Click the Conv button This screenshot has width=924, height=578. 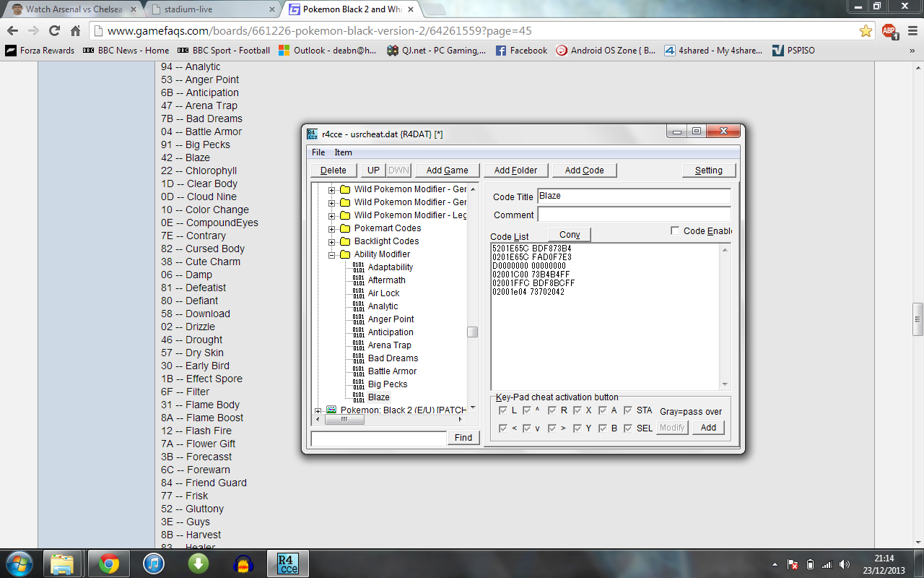pos(570,235)
